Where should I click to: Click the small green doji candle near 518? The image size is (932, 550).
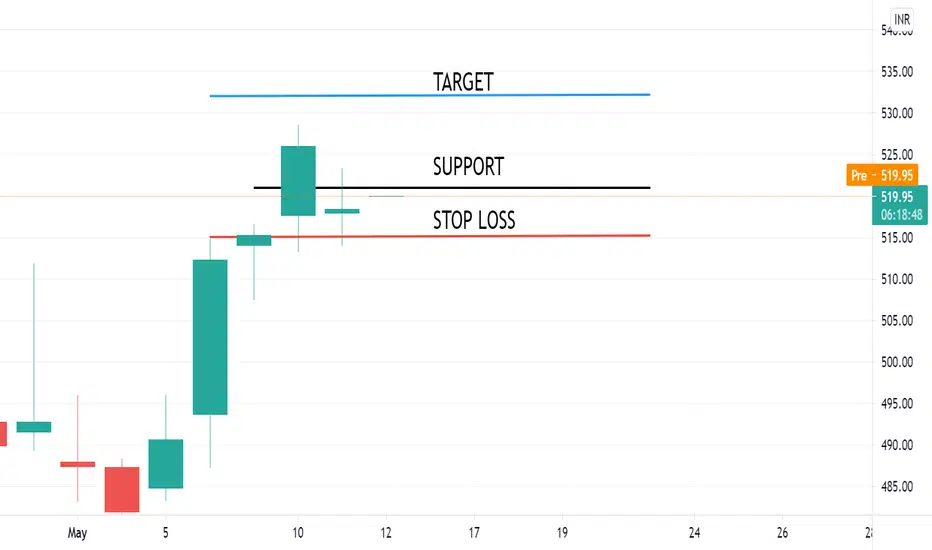[x=342, y=211]
